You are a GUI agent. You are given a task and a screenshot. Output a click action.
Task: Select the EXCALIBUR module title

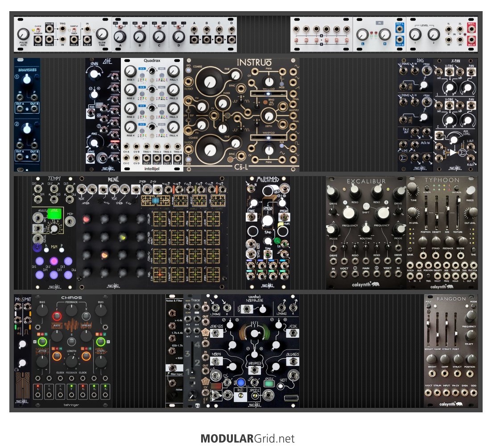click(x=366, y=181)
